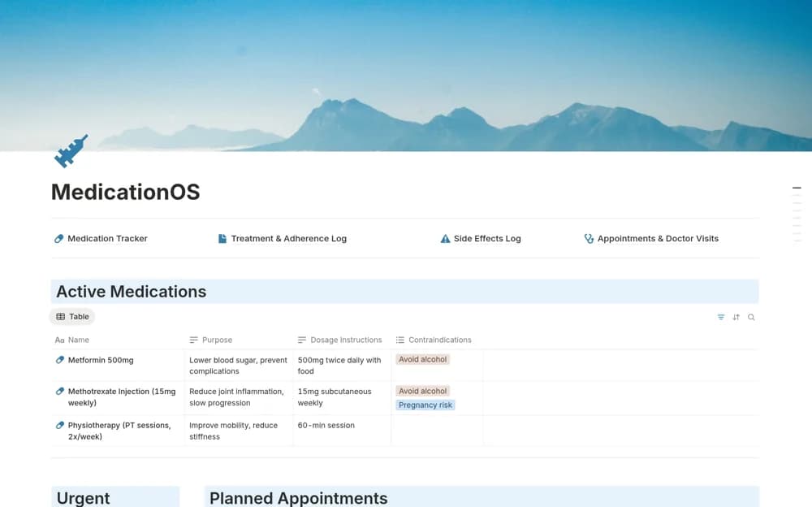Open Appointments & Doctor Visits link
Image resolution: width=812 pixels, height=507 pixels.
pyautogui.click(x=658, y=238)
